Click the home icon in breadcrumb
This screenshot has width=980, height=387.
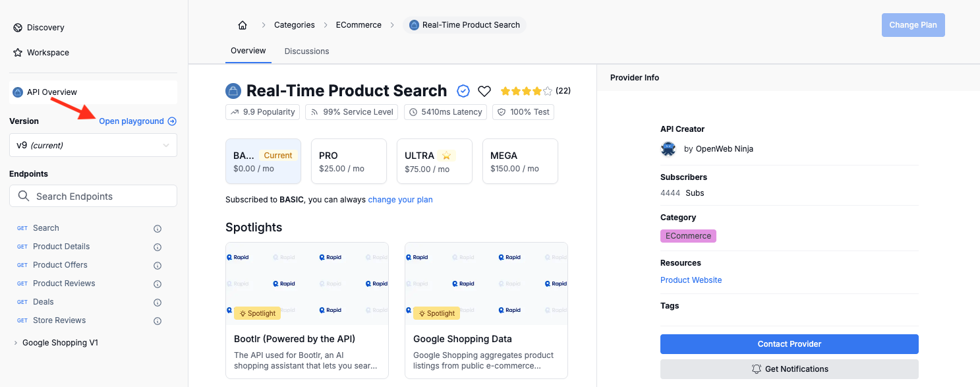[243, 25]
